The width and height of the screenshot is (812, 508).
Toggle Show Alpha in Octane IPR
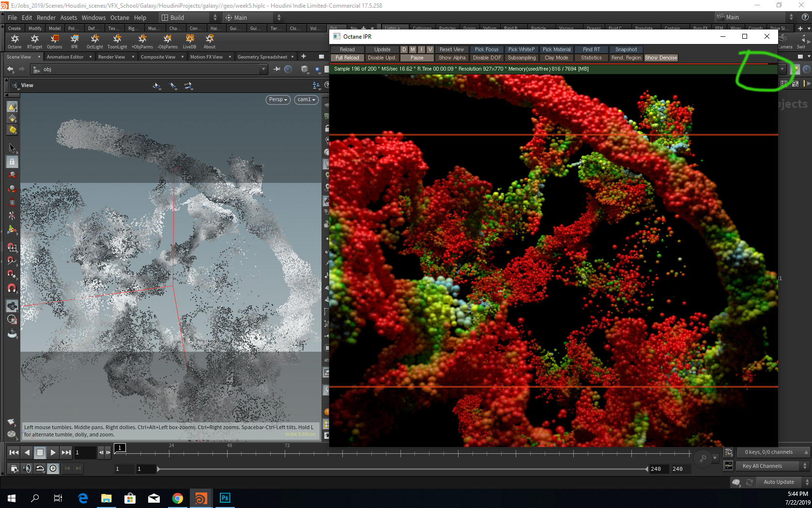(x=452, y=58)
